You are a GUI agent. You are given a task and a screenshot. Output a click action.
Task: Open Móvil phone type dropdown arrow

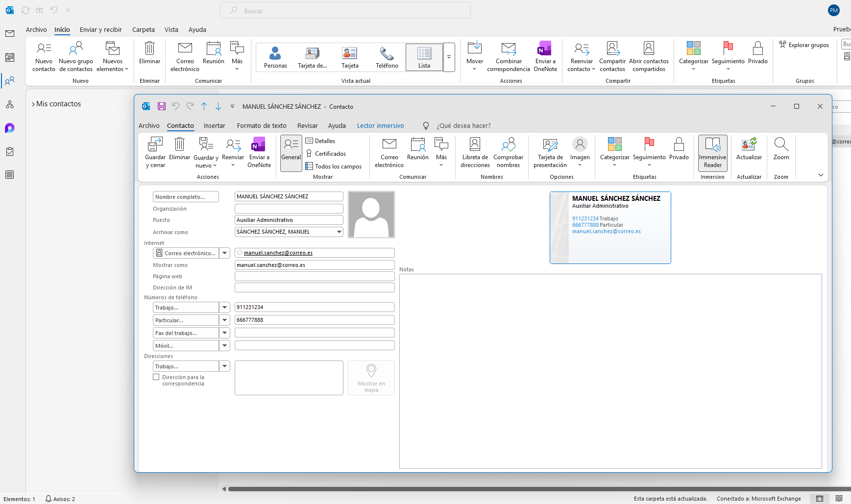click(x=224, y=346)
